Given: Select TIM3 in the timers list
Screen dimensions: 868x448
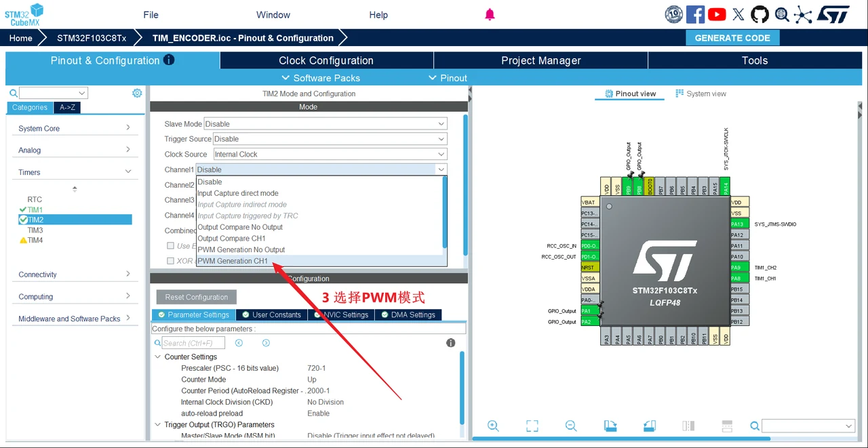Looking at the screenshot, I should 35,230.
